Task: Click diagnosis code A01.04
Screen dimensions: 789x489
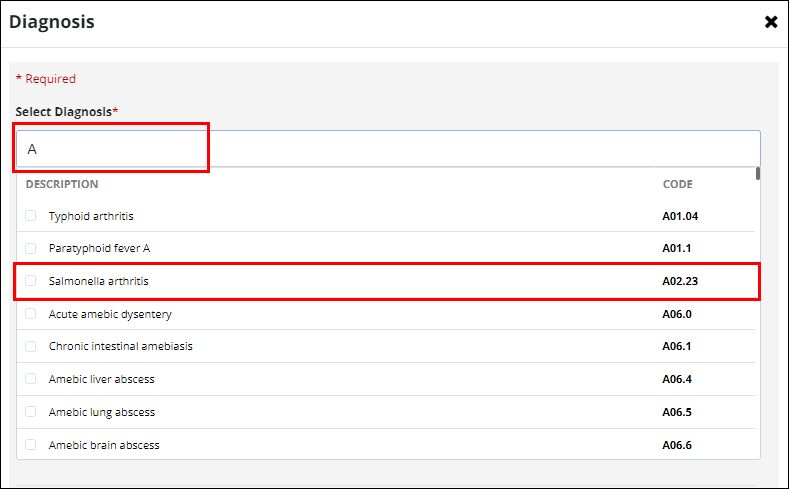Action: pyautogui.click(x=680, y=216)
